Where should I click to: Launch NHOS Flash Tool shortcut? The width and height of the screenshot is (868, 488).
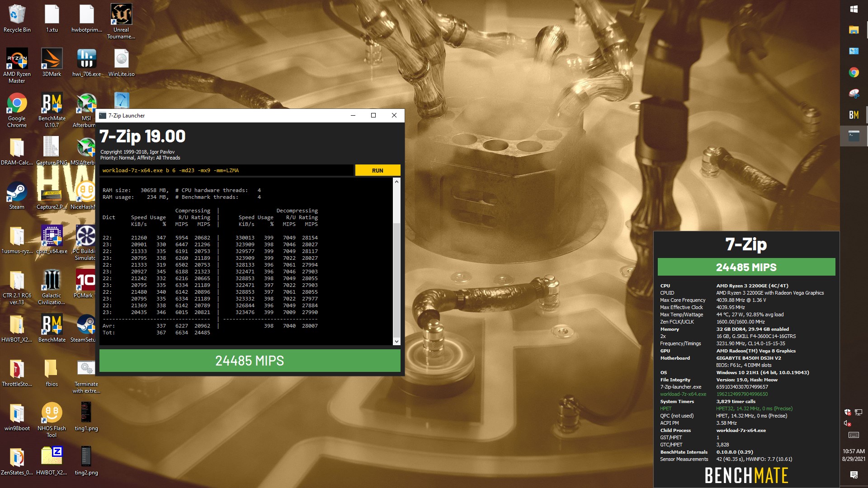pyautogui.click(x=52, y=420)
